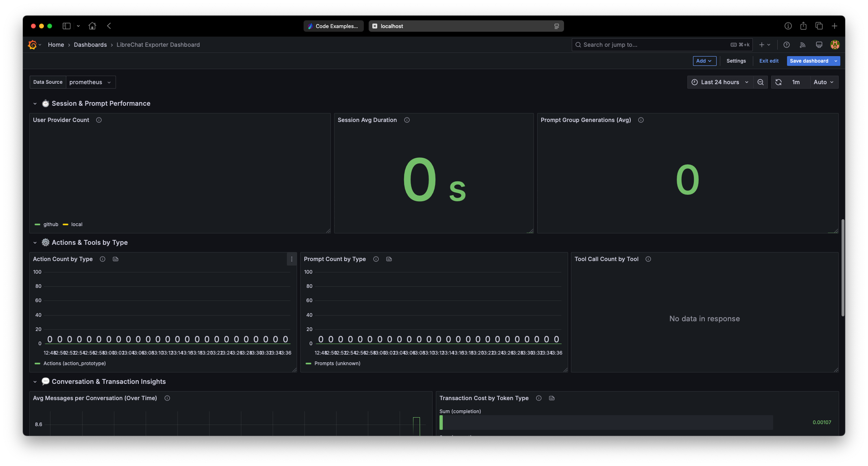The width and height of the screenshot is (868, 466).
Task: Go to the browser home page
Action: [92, 26]
